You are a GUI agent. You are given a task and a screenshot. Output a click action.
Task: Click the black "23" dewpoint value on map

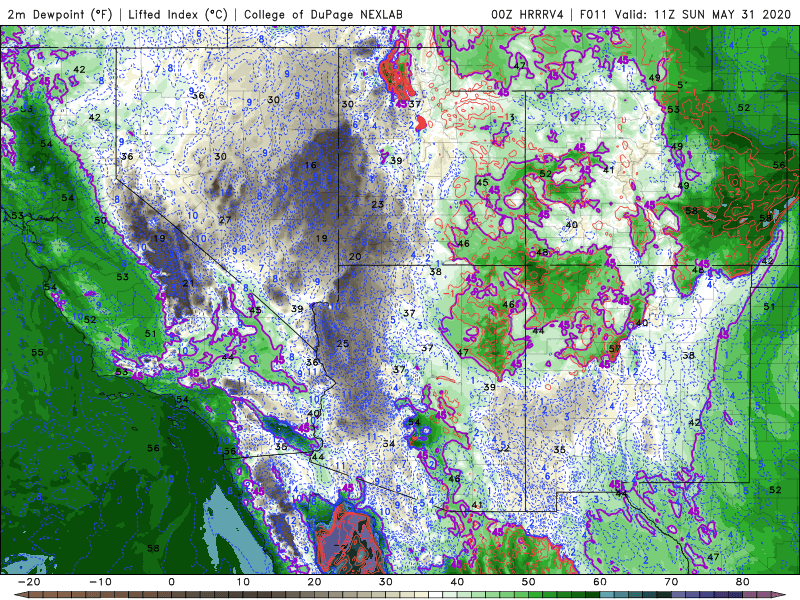(x=378, y=204)
